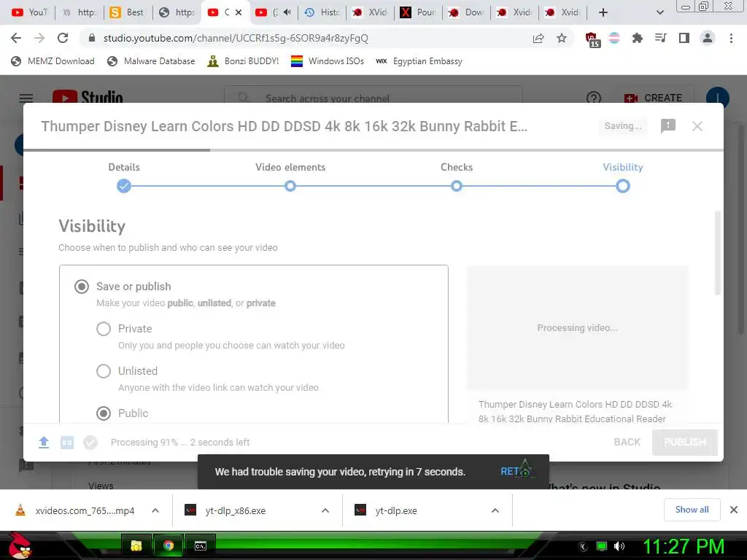
Task: Click the Angry Birds start button
Action: click(20, 545)
